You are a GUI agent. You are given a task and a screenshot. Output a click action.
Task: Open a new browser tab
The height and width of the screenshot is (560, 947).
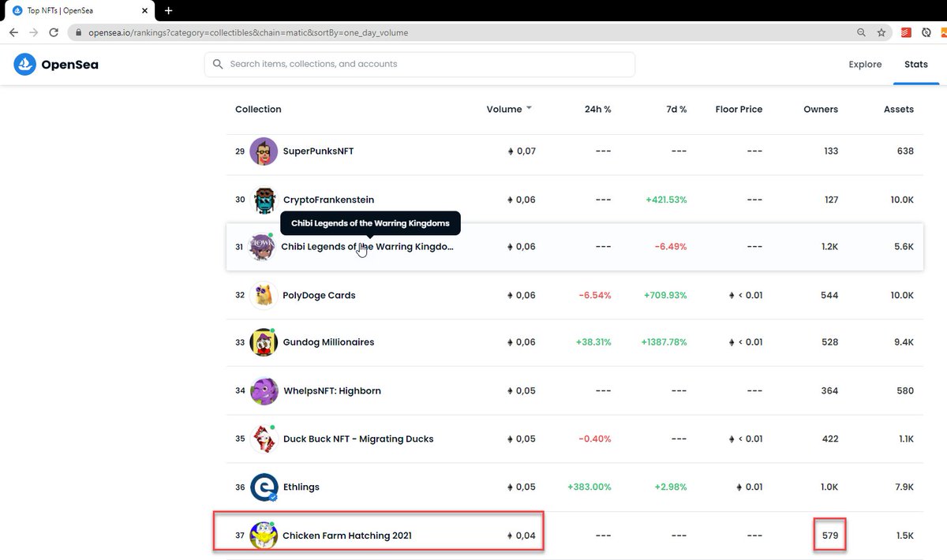[168, 10]
